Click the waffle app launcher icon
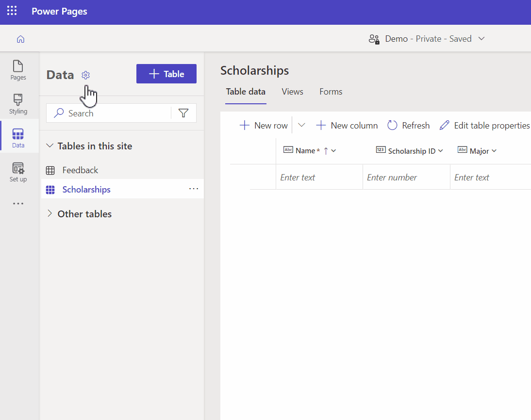 point(12,11)
